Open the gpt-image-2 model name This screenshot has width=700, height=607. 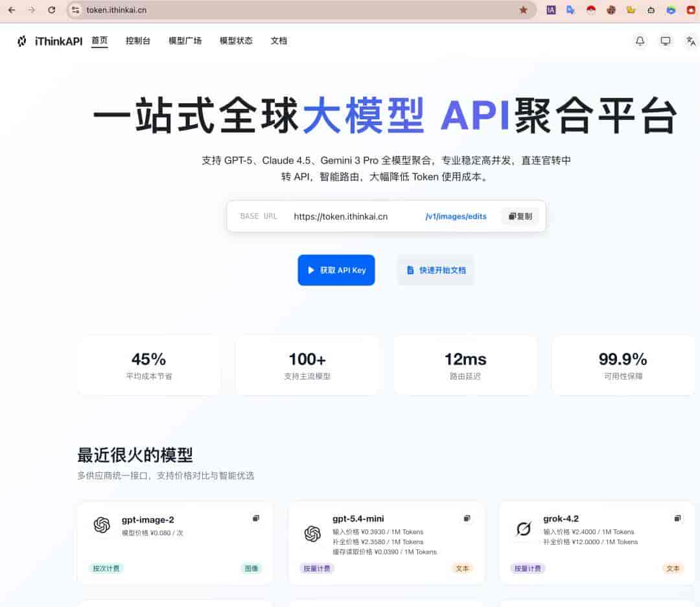[x=148, y=520]
